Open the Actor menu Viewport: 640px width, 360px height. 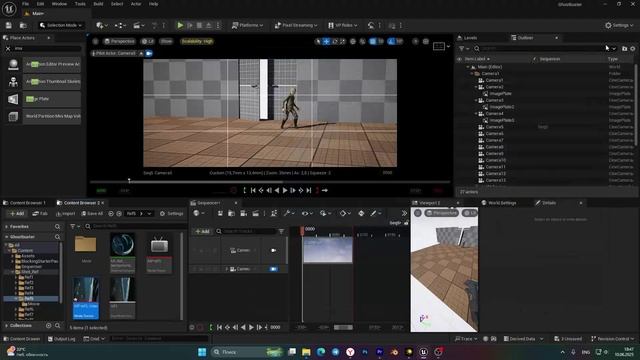136,4
